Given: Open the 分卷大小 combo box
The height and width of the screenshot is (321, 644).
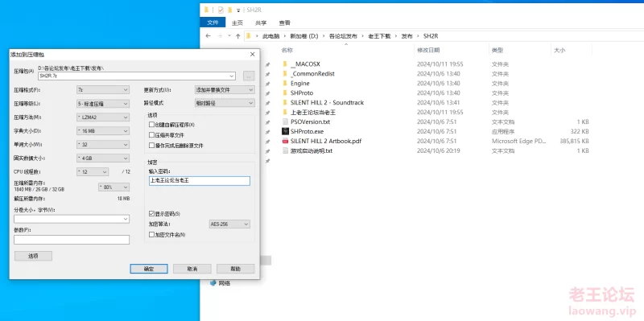Looking at the screenshot, I should coord(72,219).
